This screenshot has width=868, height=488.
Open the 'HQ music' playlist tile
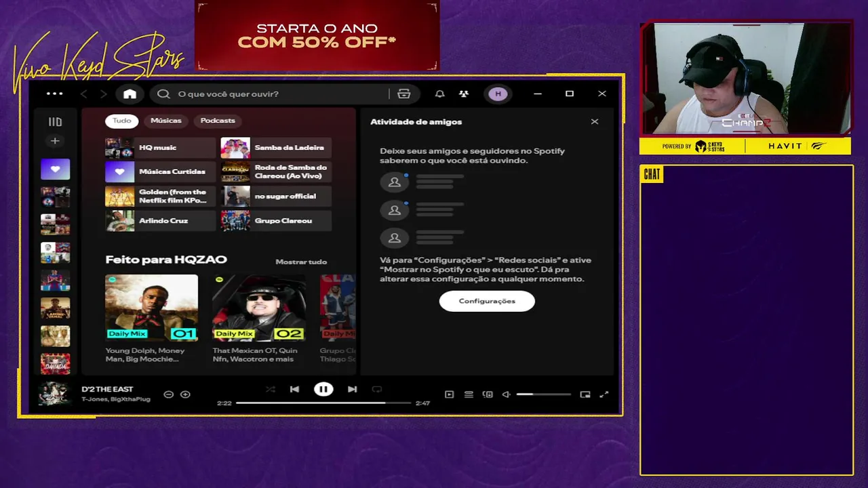click(161, 148)
